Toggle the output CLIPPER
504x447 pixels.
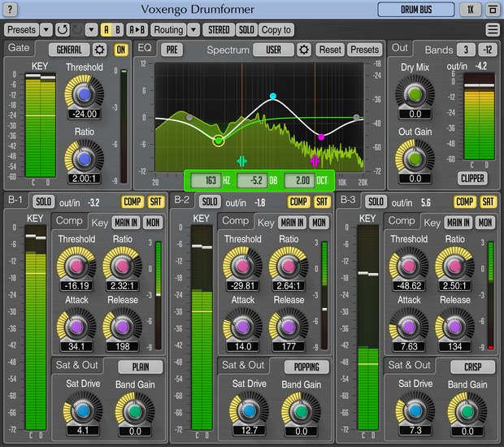472,178
